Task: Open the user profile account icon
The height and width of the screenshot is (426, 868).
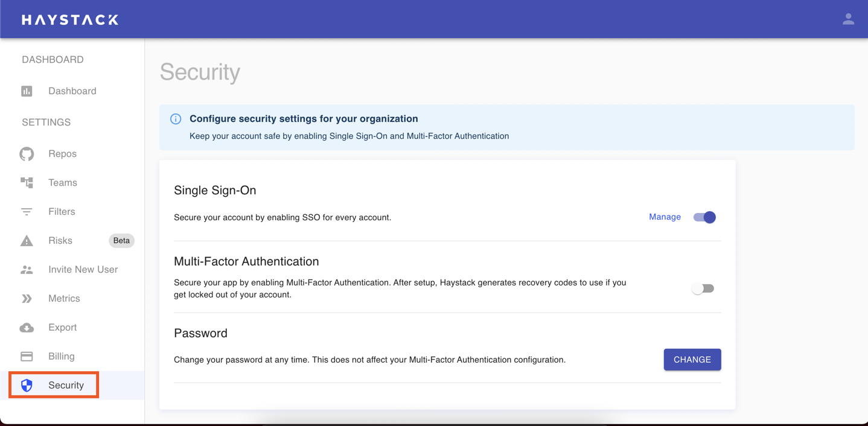Action: (x=848, y=19)
